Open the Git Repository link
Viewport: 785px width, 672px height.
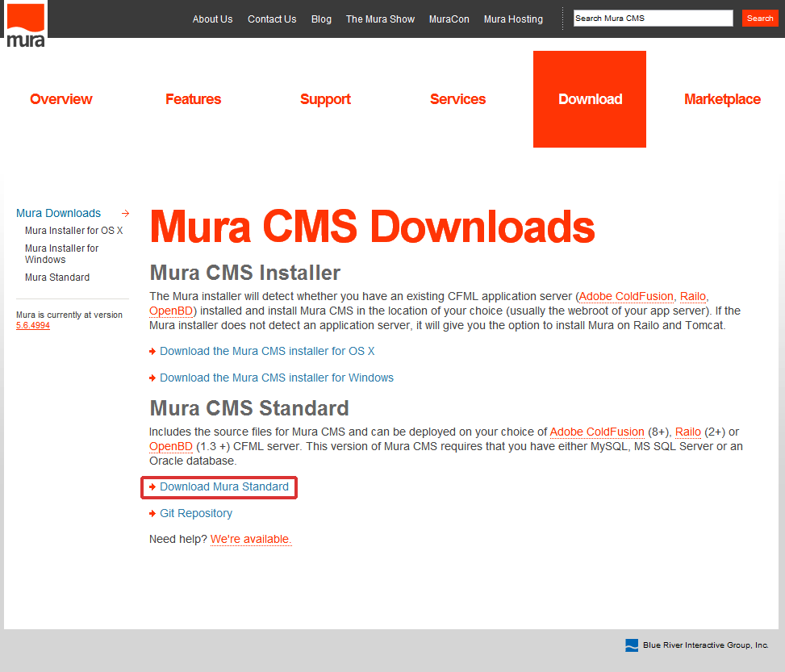point(196,514)
